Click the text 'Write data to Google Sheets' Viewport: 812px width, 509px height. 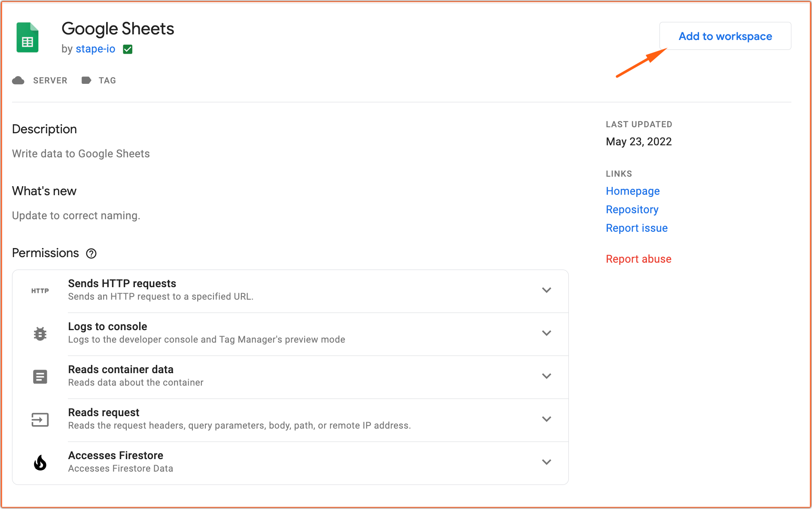pos(81,154)
